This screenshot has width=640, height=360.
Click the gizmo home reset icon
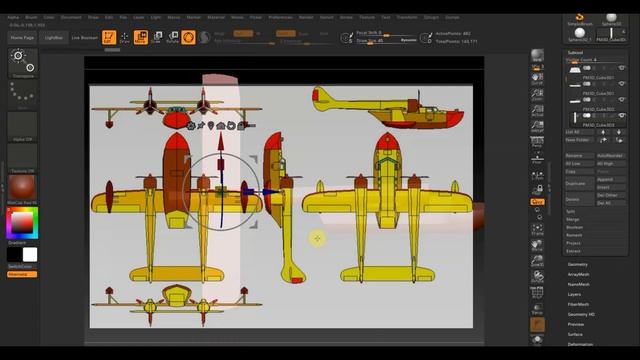pos(221,126)
